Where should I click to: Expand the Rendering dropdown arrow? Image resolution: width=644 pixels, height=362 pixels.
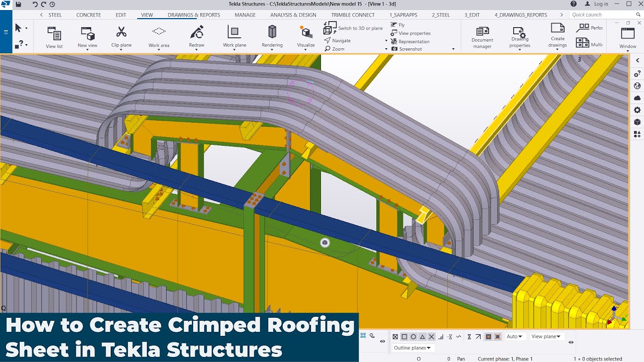click(272, 50)
